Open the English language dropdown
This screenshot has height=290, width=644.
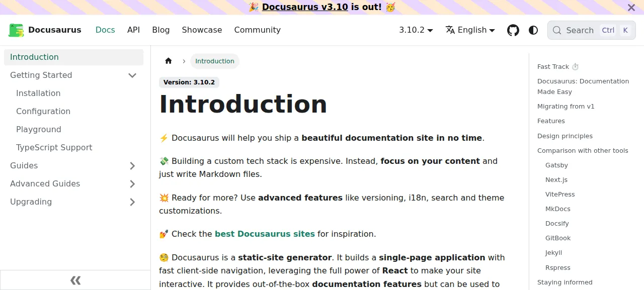coord(470,30)
